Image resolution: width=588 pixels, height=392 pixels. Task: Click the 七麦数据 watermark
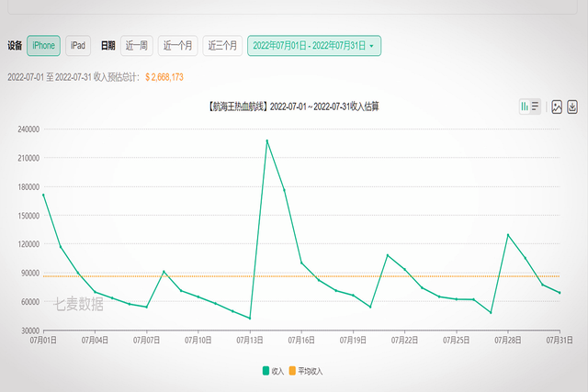[78, 304]
